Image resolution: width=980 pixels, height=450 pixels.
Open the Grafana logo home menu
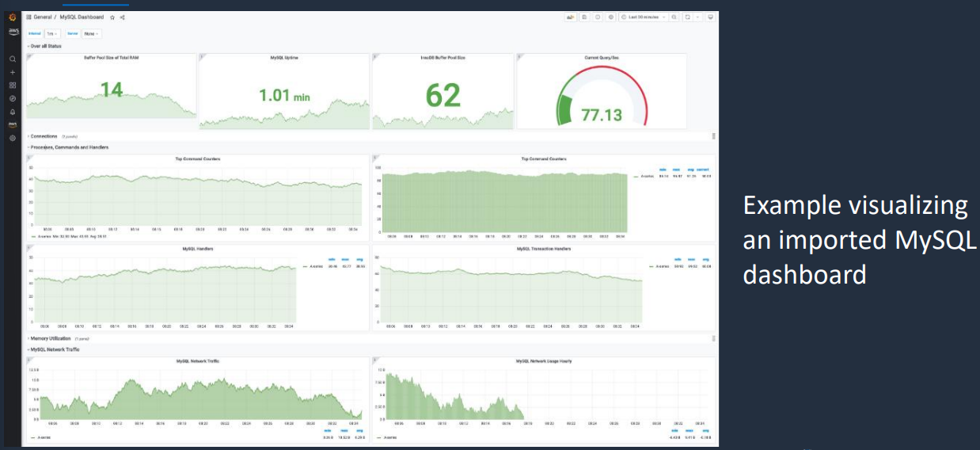click(13, 17)
